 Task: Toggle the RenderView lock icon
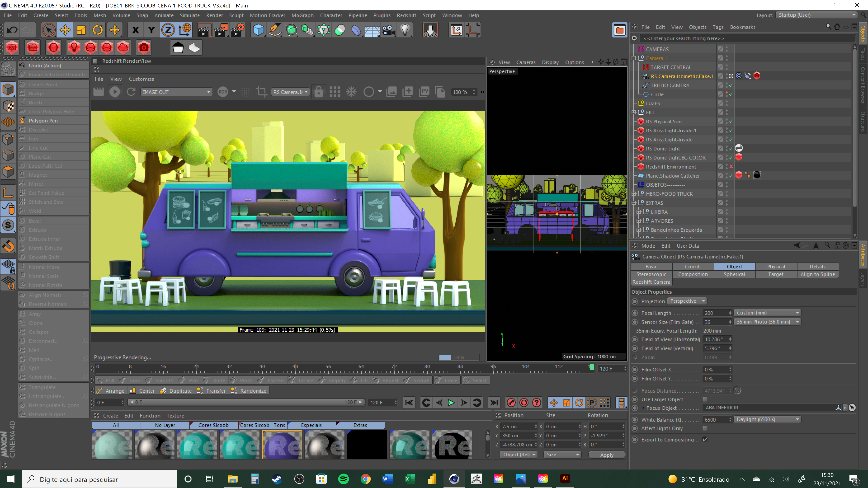click(x=318, y=92)
